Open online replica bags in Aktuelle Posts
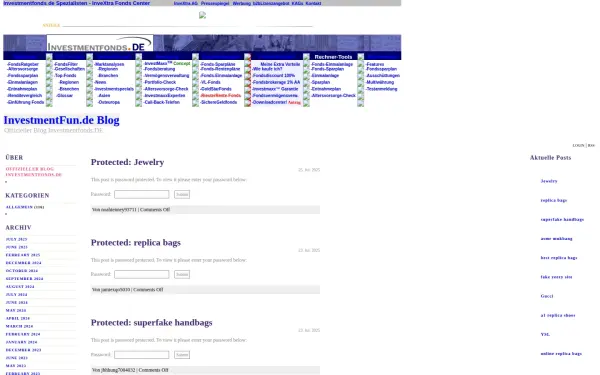 [x=561, y=354]
